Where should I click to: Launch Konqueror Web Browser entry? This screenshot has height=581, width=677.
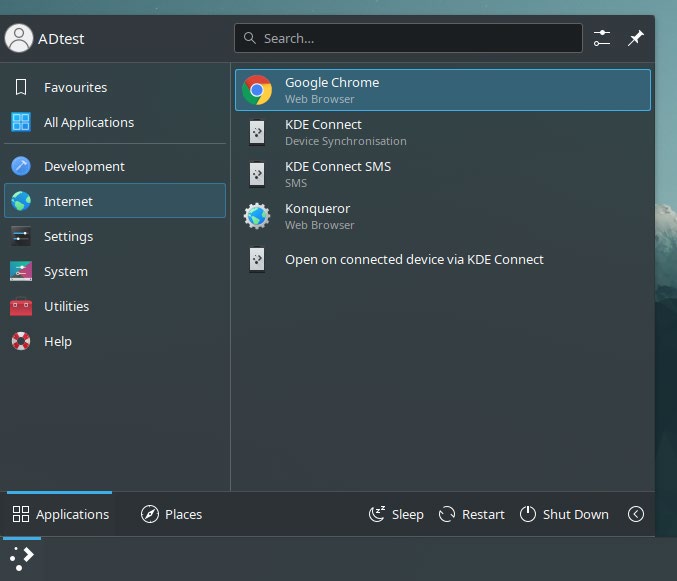(x=443, y=216)
